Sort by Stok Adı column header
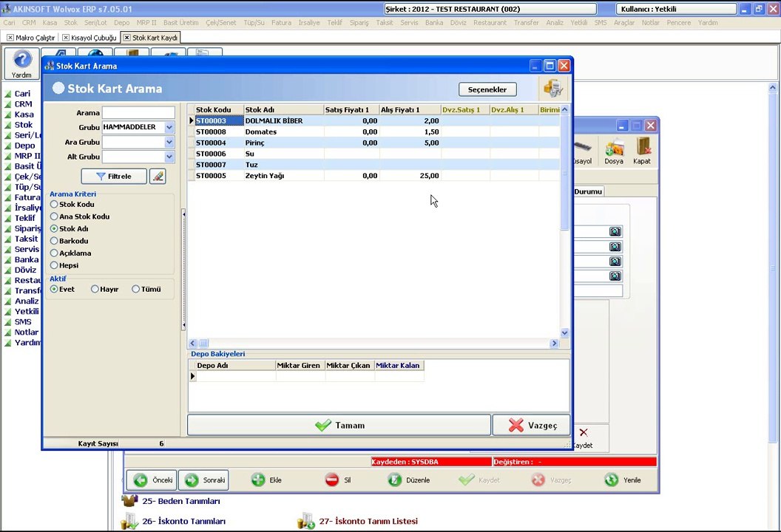The image size is (781, 532). (283, 110)
